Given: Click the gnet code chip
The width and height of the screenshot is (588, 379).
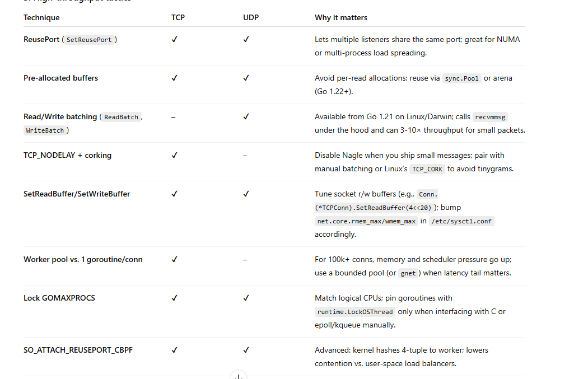Looking at the screenshot, I should (x=408, y=273).
